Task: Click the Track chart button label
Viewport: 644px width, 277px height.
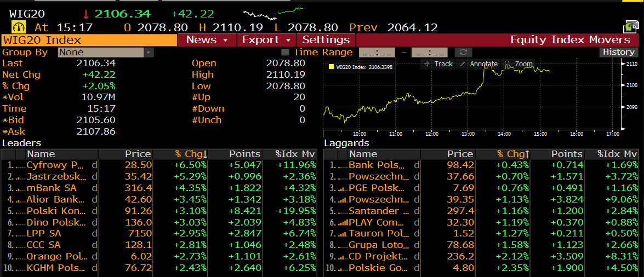Action: (443, 64)
